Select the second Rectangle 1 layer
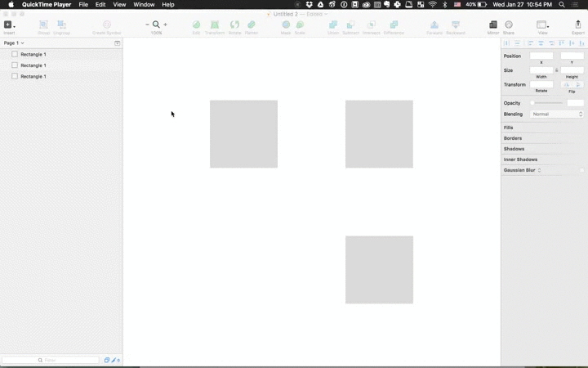This screenshot has height=368, width=588. pyautogui.click(x=61, y=65)
